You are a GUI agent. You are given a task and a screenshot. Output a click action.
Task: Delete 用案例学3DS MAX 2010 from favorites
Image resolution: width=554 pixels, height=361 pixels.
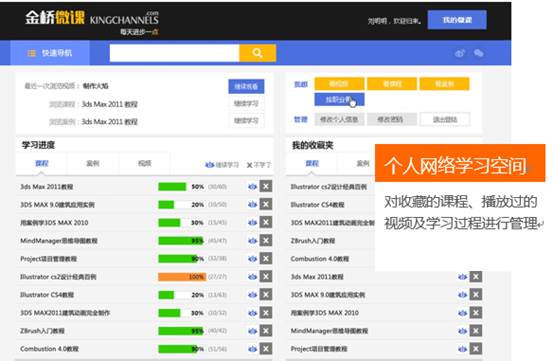[x=476, y=312]
